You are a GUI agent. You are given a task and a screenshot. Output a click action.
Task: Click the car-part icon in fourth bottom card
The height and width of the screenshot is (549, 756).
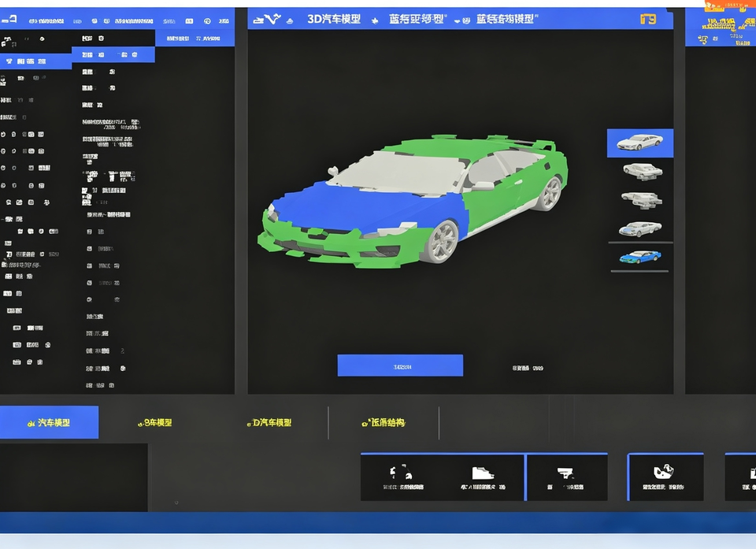tap(663, 471)
